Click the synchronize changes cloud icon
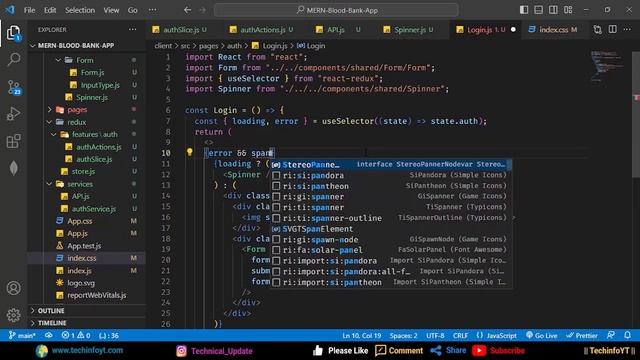Image resolution: width=640 pixels, height=360 pixels. coord(49,336)
